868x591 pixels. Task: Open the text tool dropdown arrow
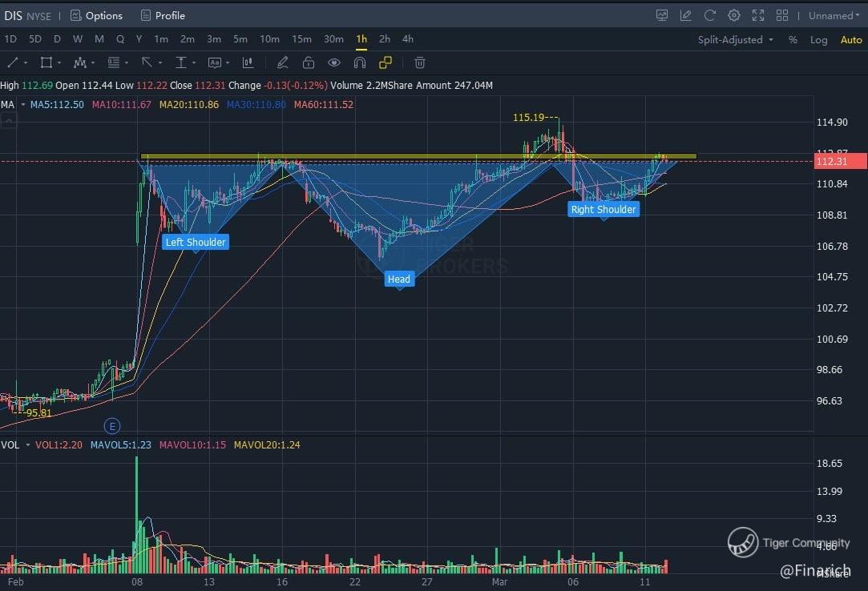click(228, 63)
